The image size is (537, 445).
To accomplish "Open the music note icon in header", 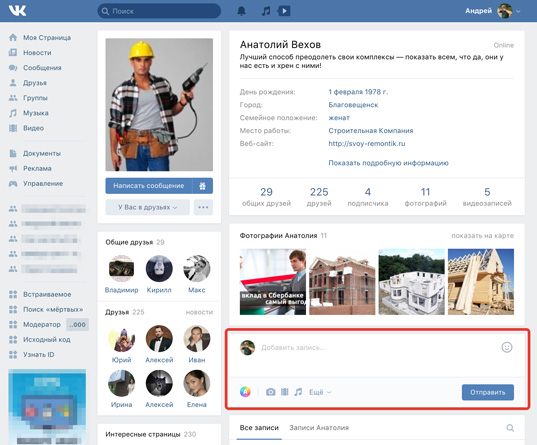I will [x=266, y=11].
